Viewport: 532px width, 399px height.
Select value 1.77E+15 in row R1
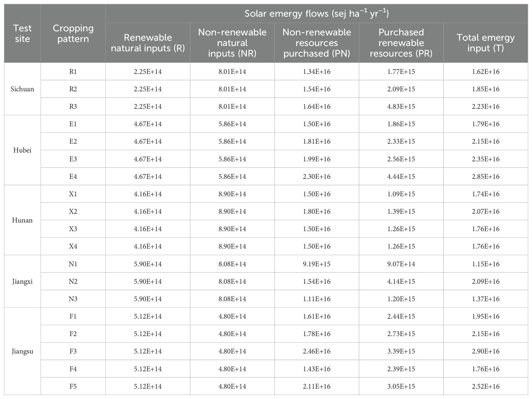[401, 71]
